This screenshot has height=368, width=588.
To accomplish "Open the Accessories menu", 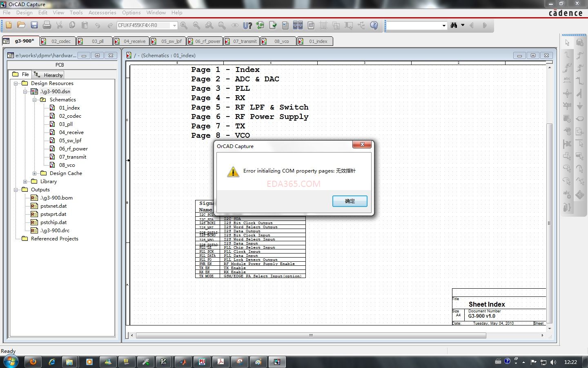I will pos(102,13).
